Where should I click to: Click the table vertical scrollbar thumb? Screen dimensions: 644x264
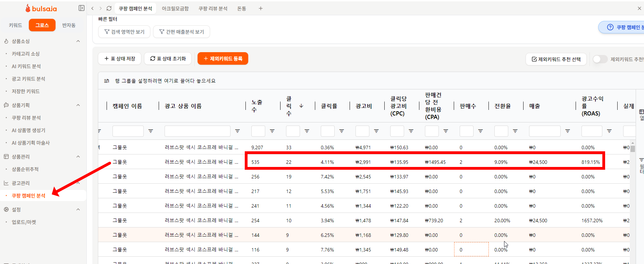(x=633, y=149)
